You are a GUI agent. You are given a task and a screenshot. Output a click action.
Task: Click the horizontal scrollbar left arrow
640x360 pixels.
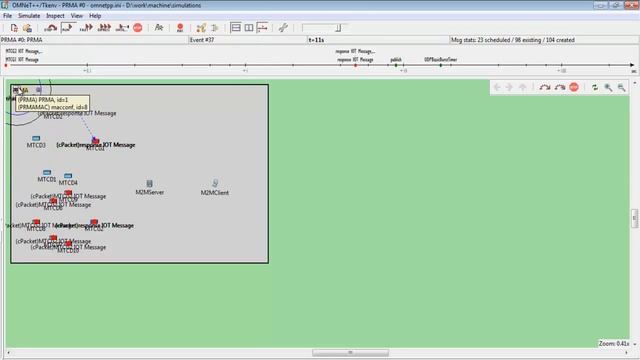pyautogui.click(x=9, y=353)
